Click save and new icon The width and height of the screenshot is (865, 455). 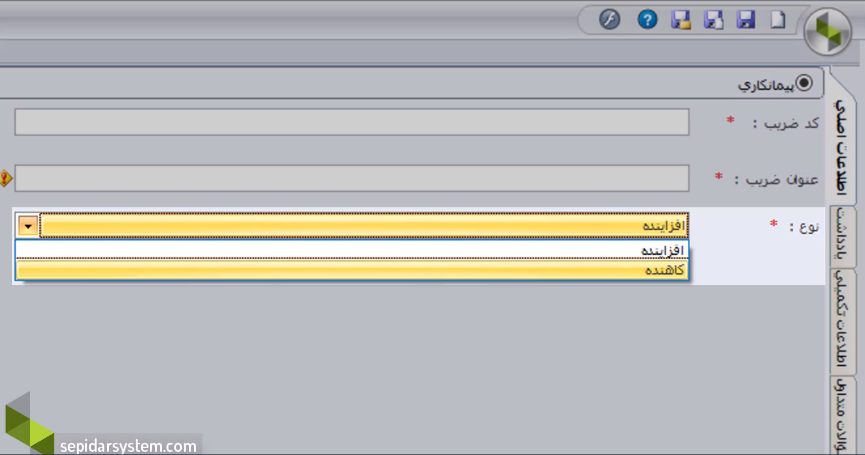coord(713,19)
